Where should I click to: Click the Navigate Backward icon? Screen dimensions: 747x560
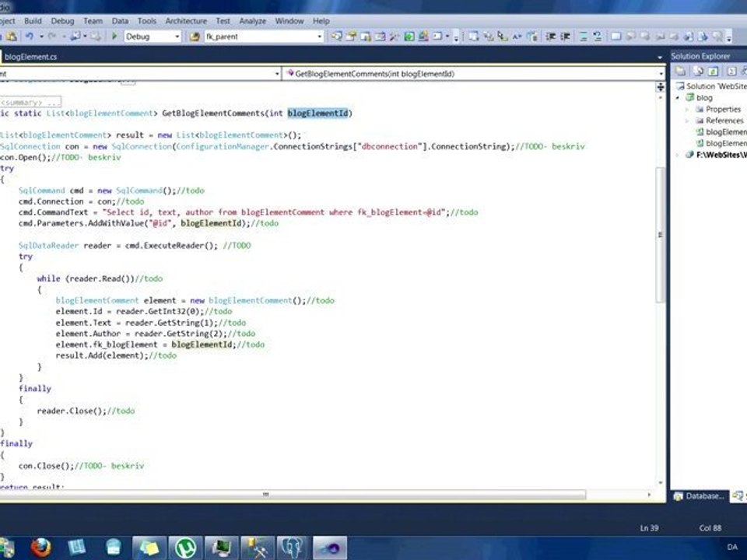click(75, 37)
